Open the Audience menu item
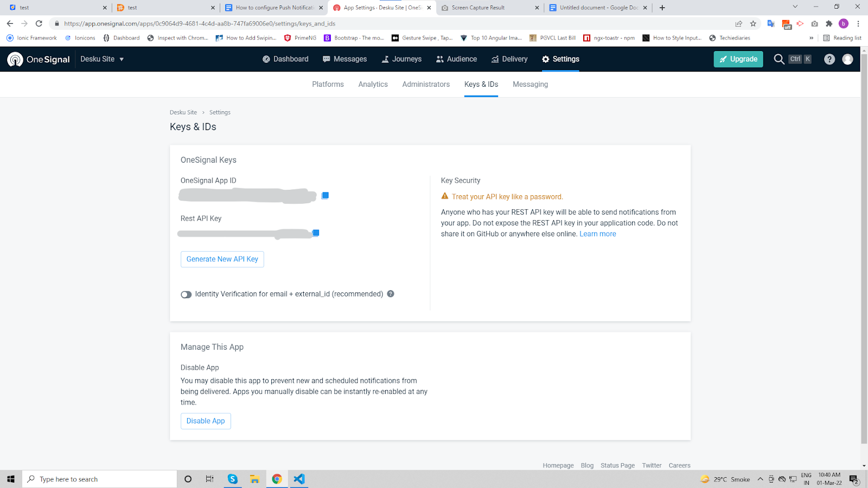 tap(456, 59)
